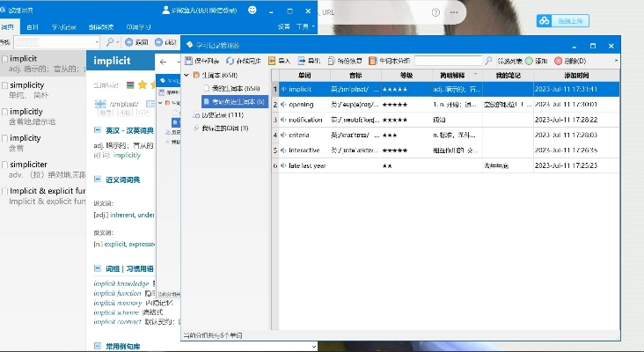Click 设置 in the dictionary menu bar
Image resolution: width=644 pixels, height=352 pixels.
(284, 26)
